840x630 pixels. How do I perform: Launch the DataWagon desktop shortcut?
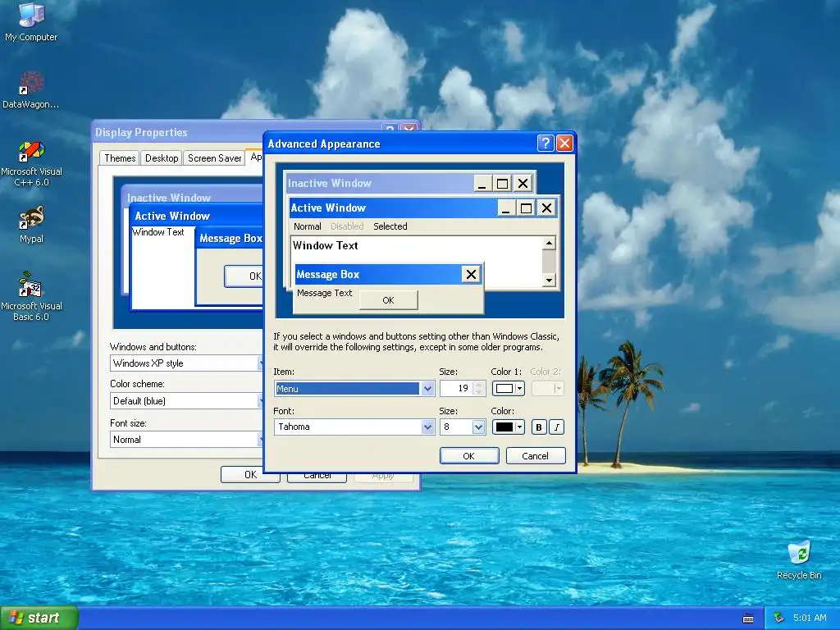(x=31, y=89)
